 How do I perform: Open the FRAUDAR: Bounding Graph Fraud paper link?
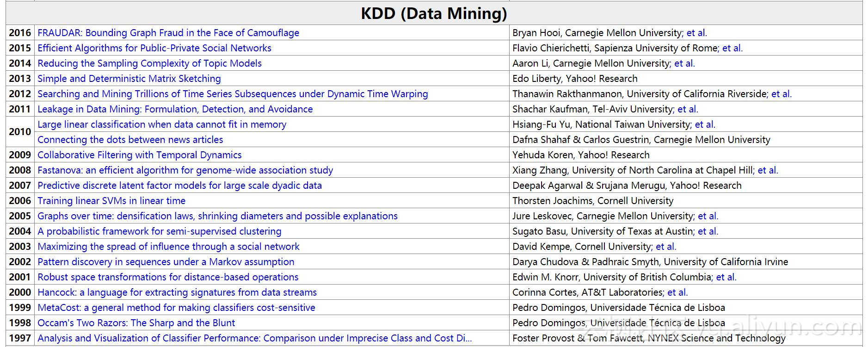click(x=168, y=33)
